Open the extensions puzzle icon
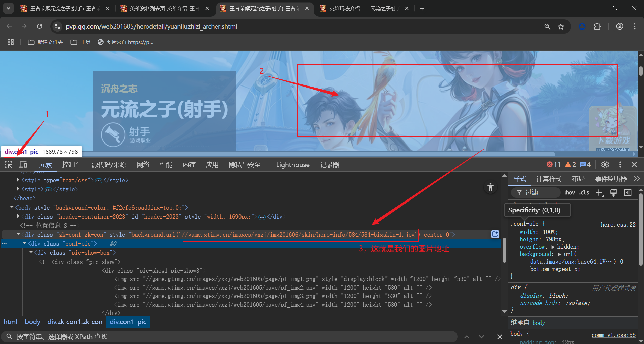The width and height of the screenshot is (644, 344). 597,26
